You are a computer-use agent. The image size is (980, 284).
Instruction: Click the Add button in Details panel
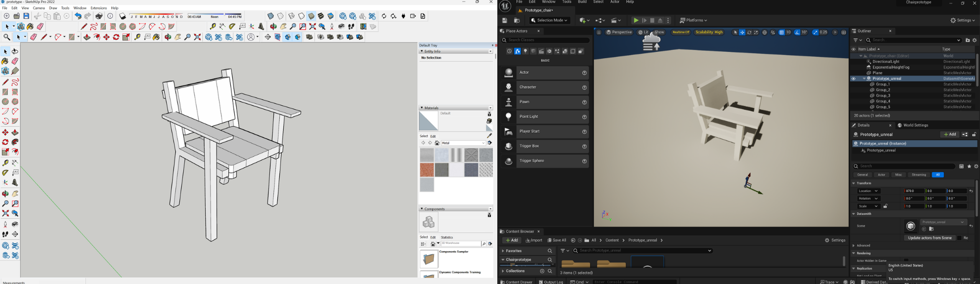[x=950, y=135]
